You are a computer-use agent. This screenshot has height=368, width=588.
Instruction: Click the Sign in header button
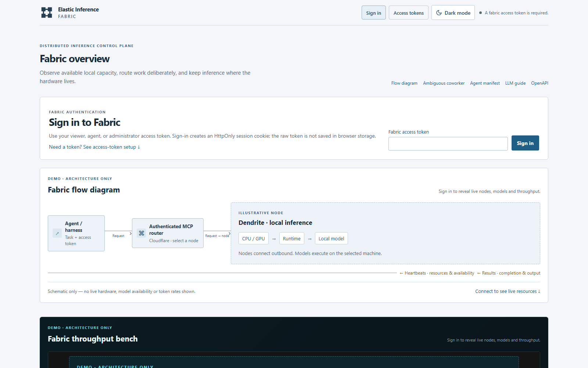coord(373,13)
